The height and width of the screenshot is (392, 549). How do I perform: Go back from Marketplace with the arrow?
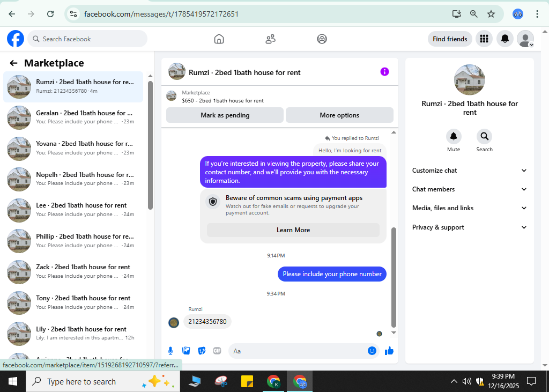pyautogui.click(x=13, y=63)
